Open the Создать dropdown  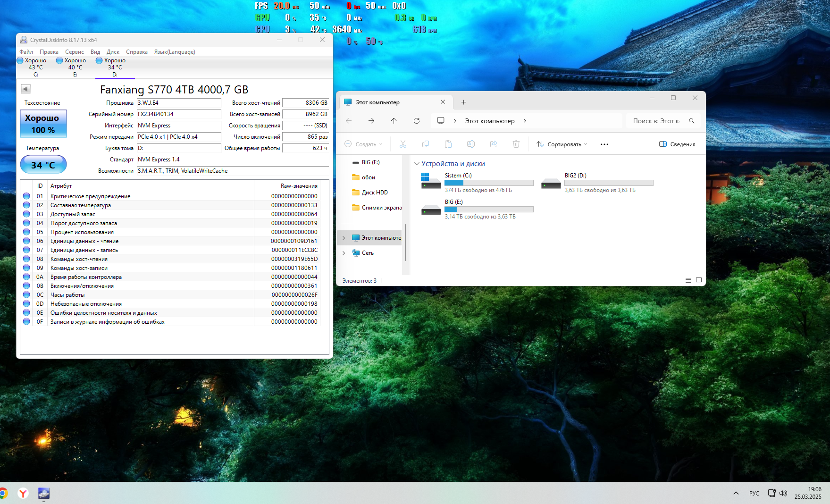(x=364, y=144)
